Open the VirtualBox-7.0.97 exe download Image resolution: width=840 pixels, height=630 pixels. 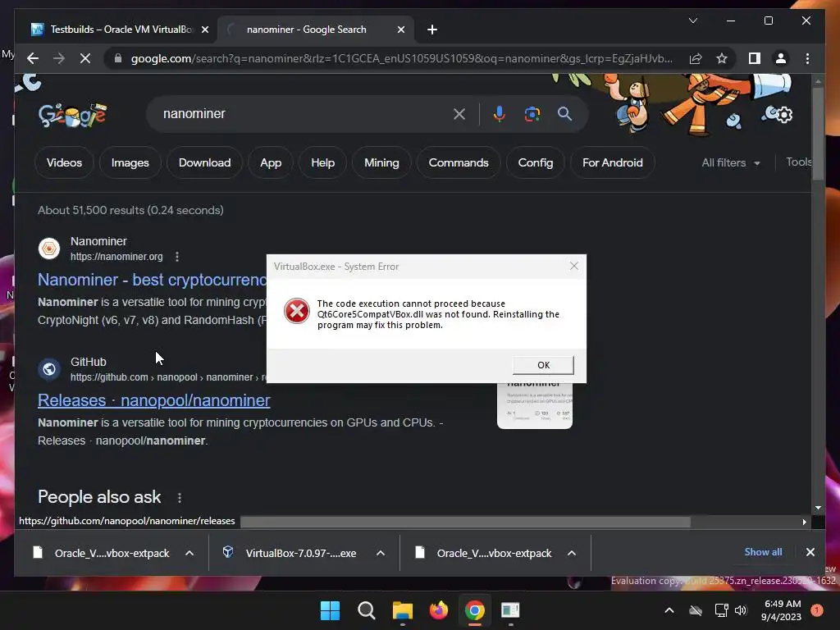[x=300, y=554]
